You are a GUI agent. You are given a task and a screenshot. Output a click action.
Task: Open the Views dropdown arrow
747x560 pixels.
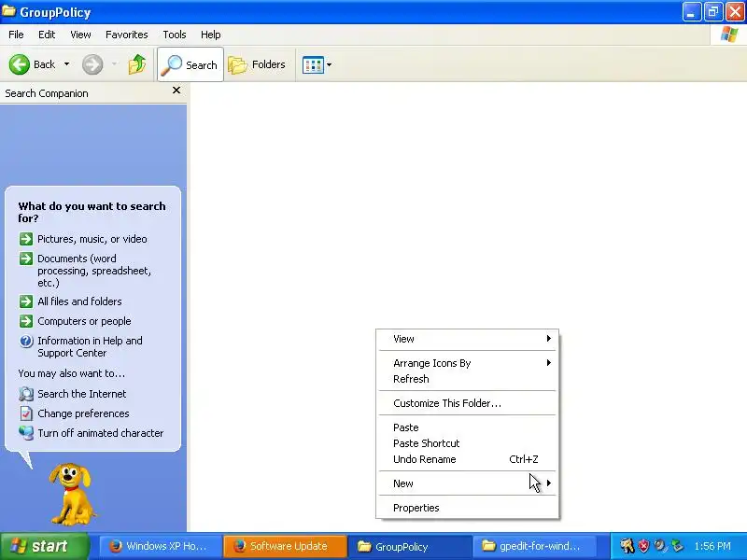(x=329, y=64)
